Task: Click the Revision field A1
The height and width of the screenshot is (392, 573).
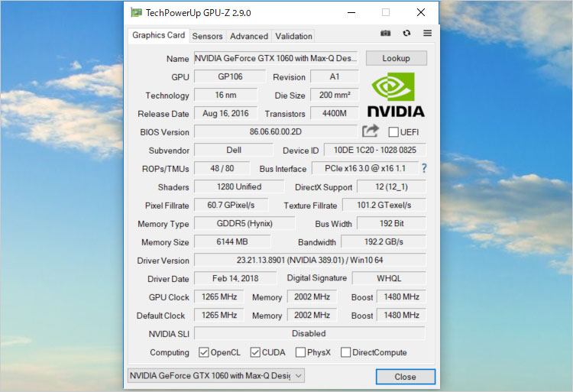Action: 335,76
